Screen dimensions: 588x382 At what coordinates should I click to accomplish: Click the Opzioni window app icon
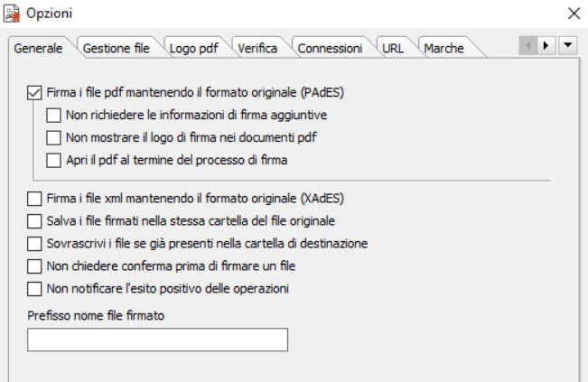(12, 14)
